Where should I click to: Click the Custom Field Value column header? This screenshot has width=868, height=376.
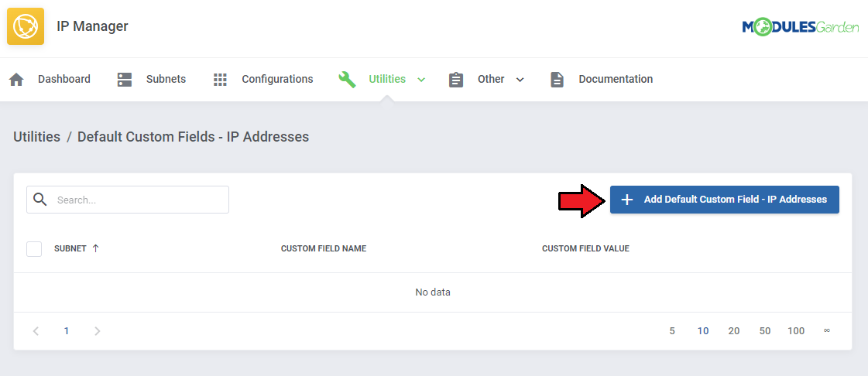pos(585,249)
